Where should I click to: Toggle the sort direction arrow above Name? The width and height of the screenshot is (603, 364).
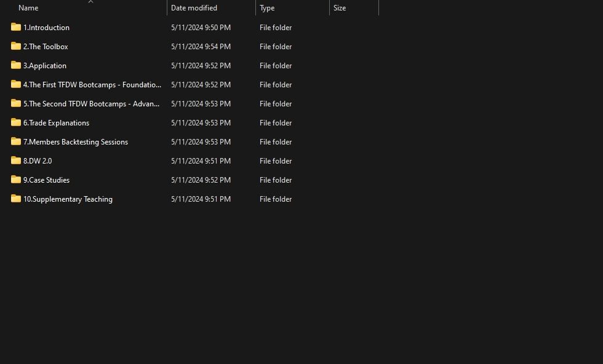tap(91, 2)
